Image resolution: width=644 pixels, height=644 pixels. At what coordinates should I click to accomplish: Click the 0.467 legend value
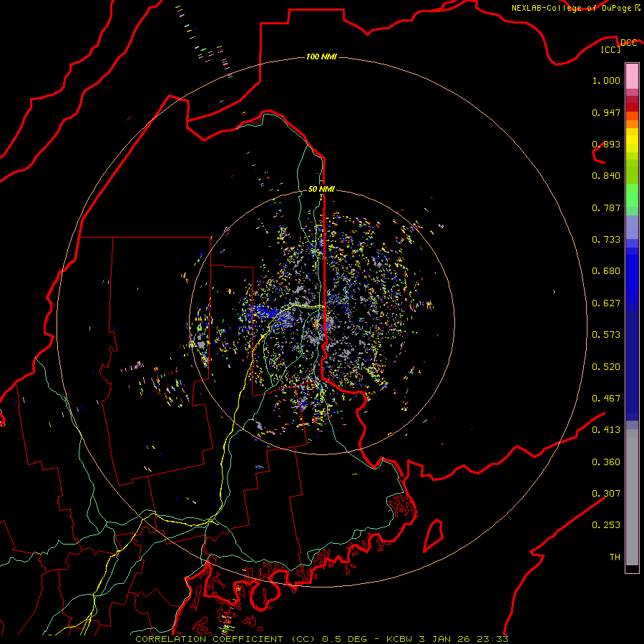point(606,399)
